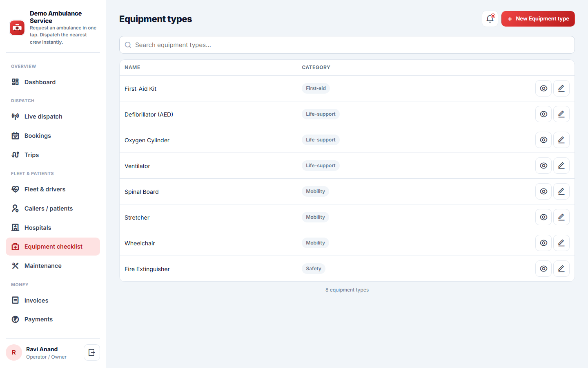Click the Life-support badge for Ventilator

(x=321, y=166)
